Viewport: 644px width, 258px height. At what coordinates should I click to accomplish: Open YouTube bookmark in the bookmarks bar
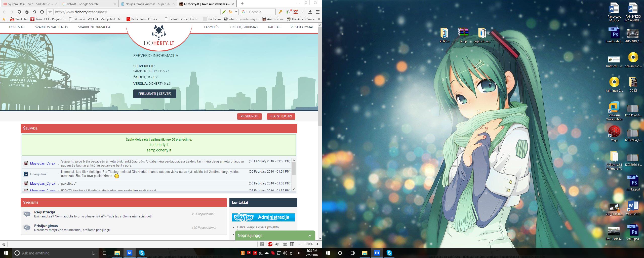(19, 19)
